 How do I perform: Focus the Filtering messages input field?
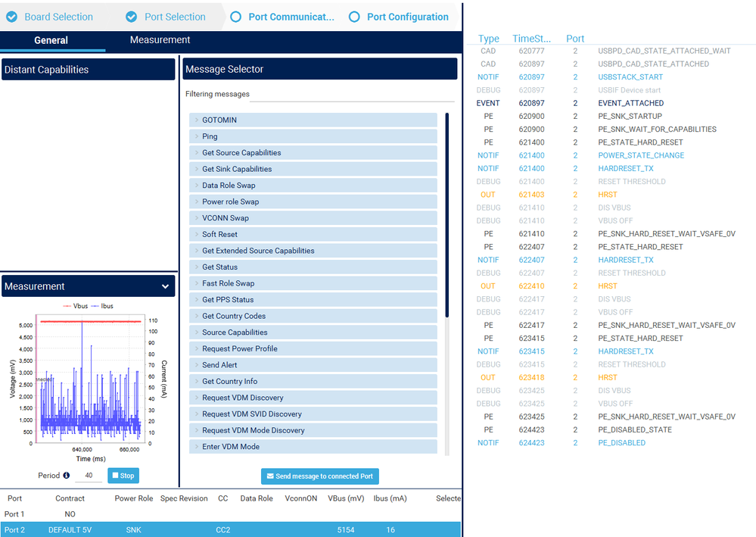352,95
